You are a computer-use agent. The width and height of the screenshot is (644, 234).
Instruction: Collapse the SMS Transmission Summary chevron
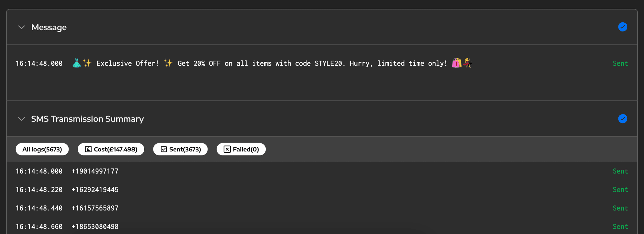click(x=21, y=119)
